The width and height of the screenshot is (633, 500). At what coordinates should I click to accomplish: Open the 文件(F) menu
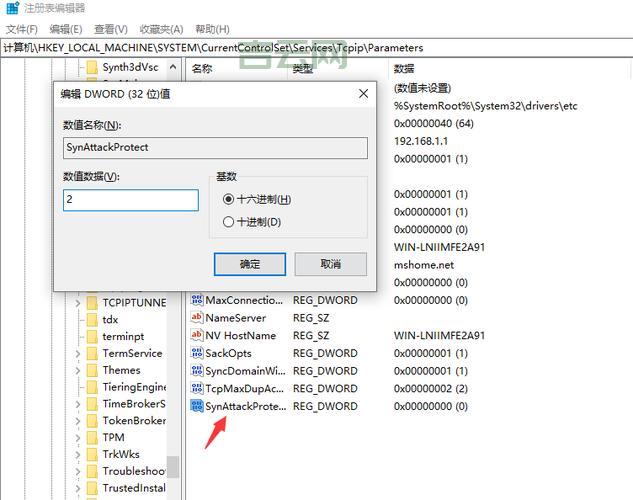[22, 29]
